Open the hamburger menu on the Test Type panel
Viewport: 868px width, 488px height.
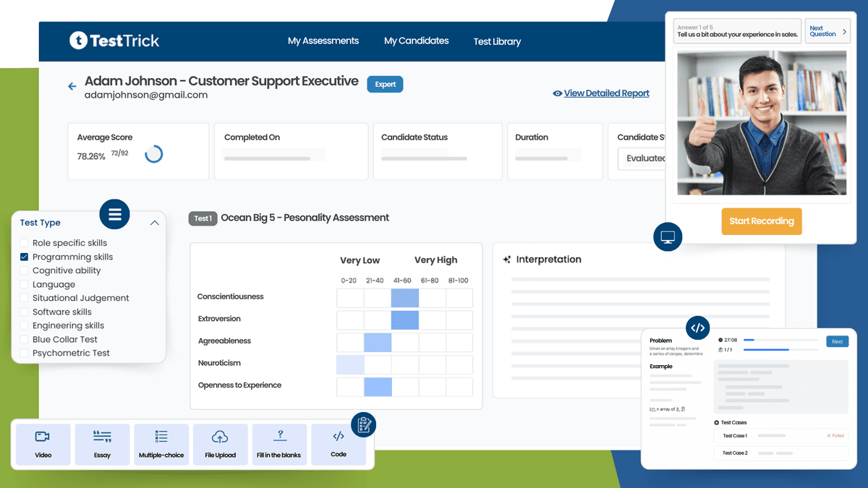coord(114,214)
